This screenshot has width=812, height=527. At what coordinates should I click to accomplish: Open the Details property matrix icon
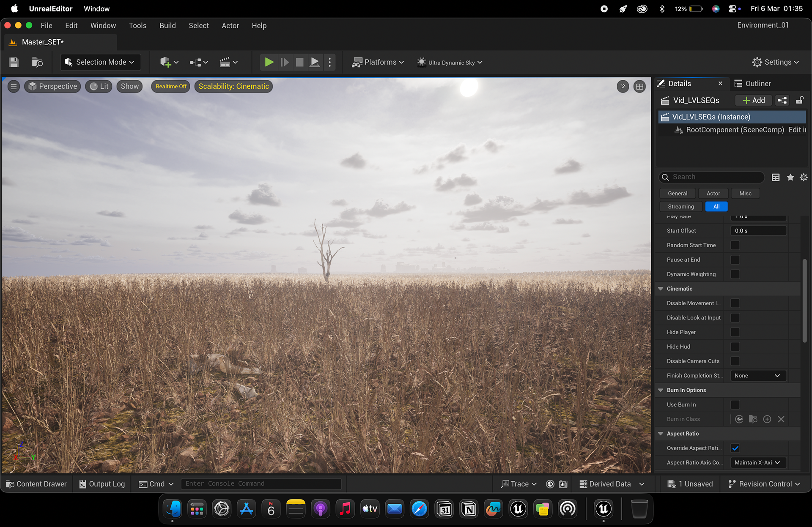point(776,177)
